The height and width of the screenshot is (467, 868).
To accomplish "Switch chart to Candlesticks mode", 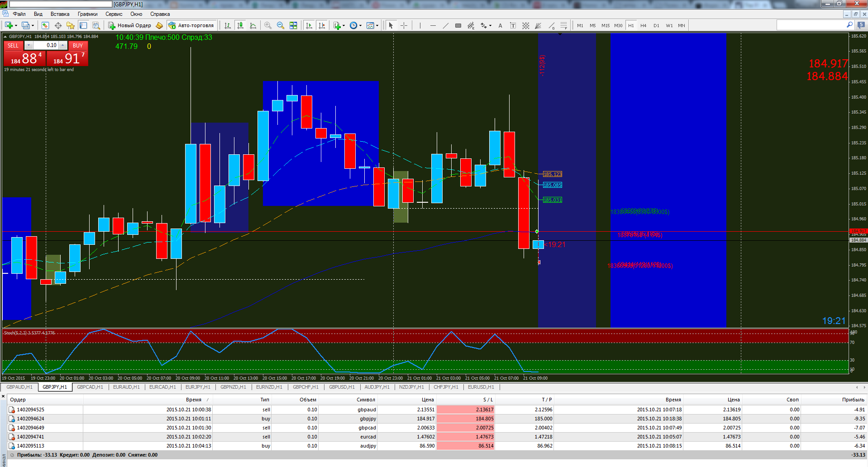I will (x=240, y=25).
